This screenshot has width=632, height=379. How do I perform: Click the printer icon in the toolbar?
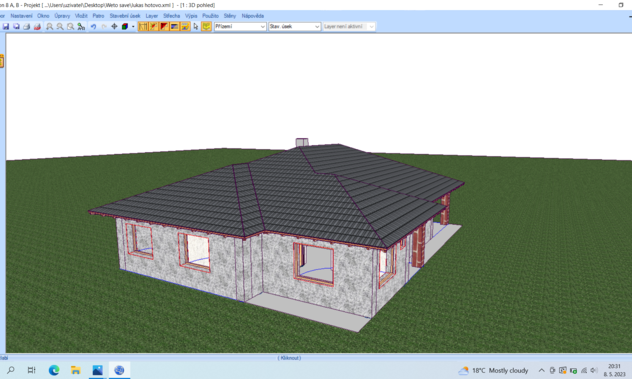click(x=27, y=27)
